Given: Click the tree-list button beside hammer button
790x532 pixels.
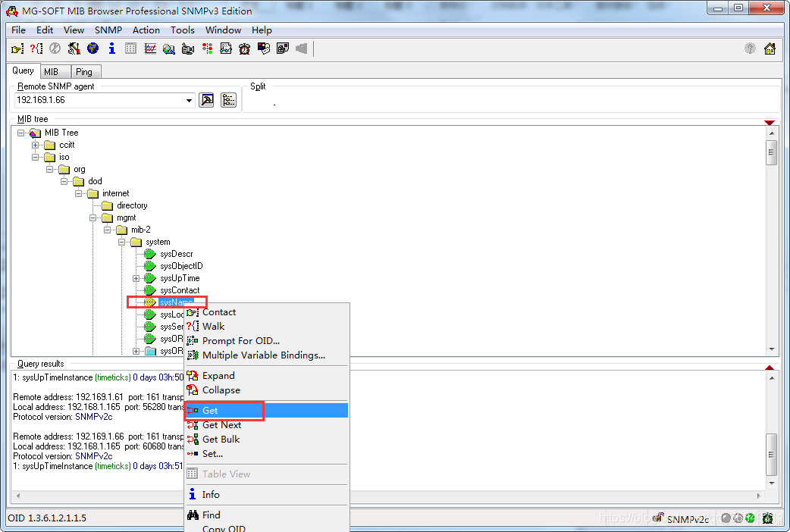Looking at the screenshot, I should 229,100.
